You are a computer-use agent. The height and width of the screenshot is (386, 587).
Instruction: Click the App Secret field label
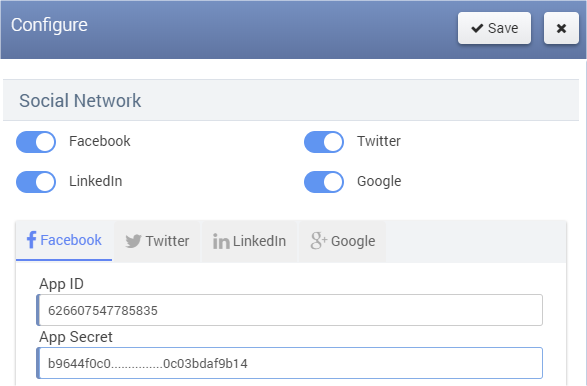76,337
